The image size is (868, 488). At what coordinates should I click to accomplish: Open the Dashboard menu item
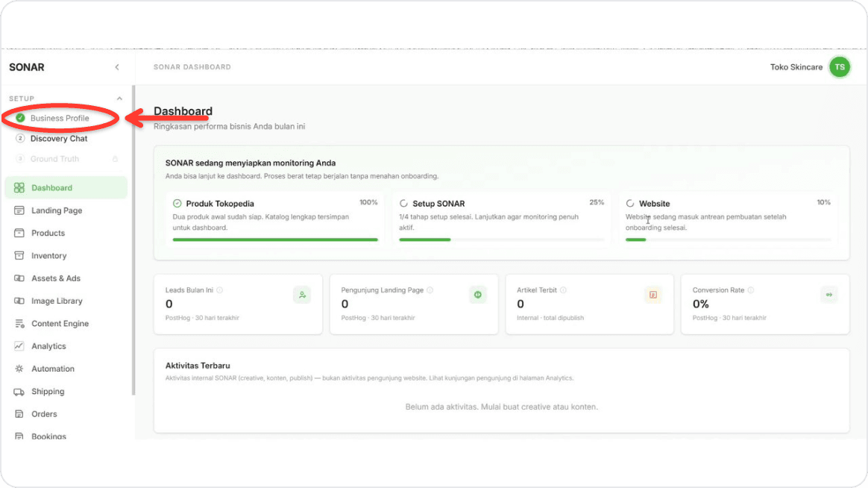(x=66, y=188)
